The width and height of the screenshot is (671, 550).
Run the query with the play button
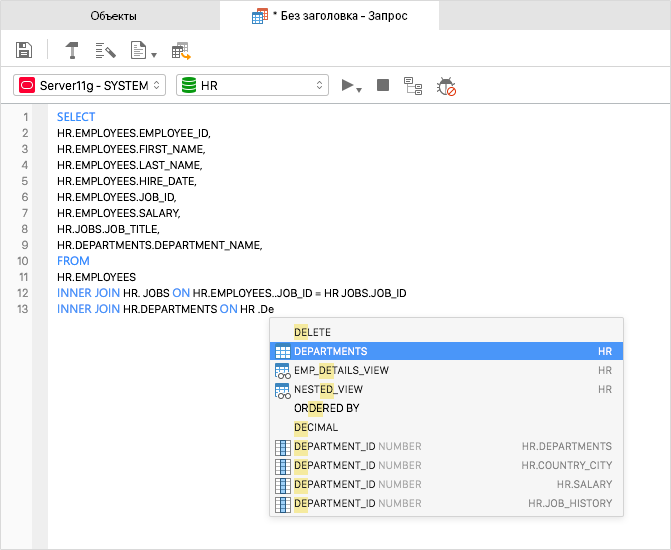(x=348, y=86)
